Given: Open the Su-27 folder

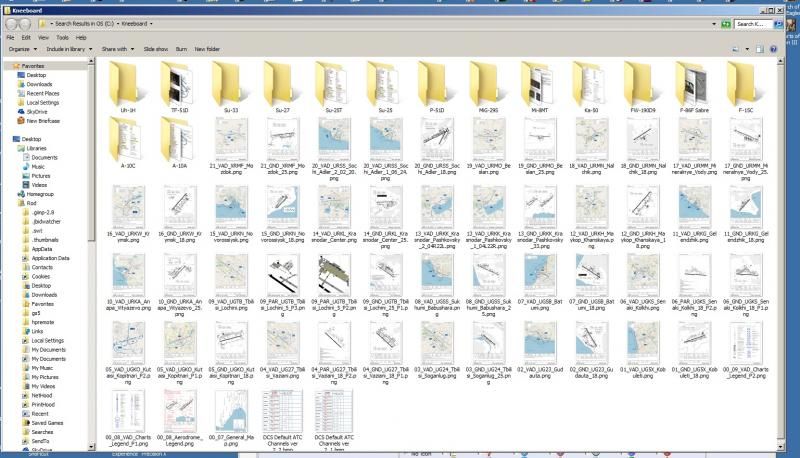Looking at the screenshot, I should [282, 85].
